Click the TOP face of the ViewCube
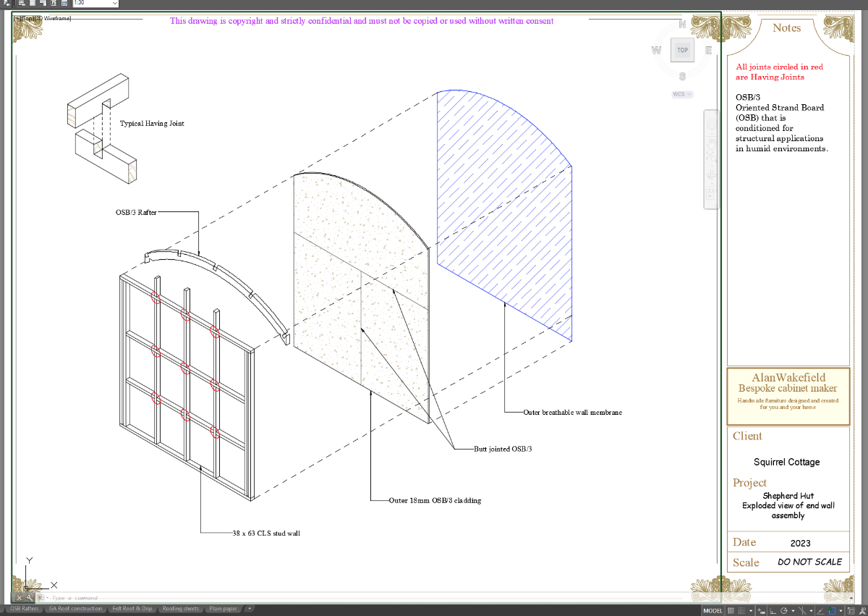Image resolution: width=868 pixels, height=616 pixels. click(682, 50)
